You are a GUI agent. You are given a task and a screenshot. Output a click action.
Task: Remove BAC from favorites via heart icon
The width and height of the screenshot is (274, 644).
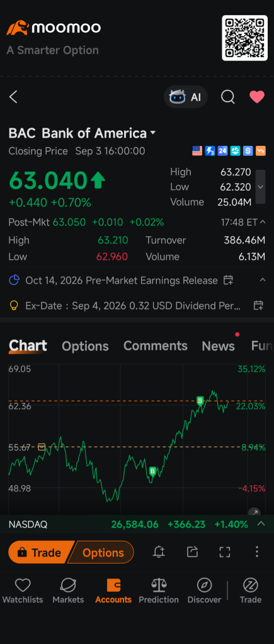[257, 97]
